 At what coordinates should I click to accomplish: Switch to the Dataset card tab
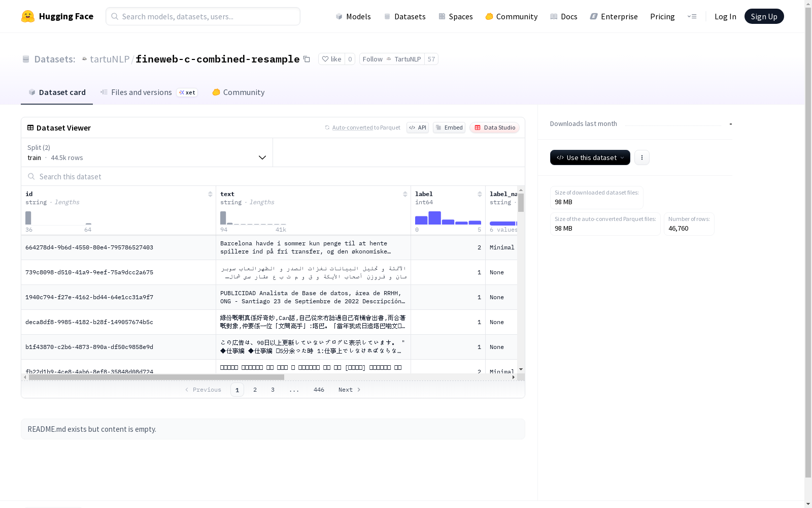click(x=57, y=92)
